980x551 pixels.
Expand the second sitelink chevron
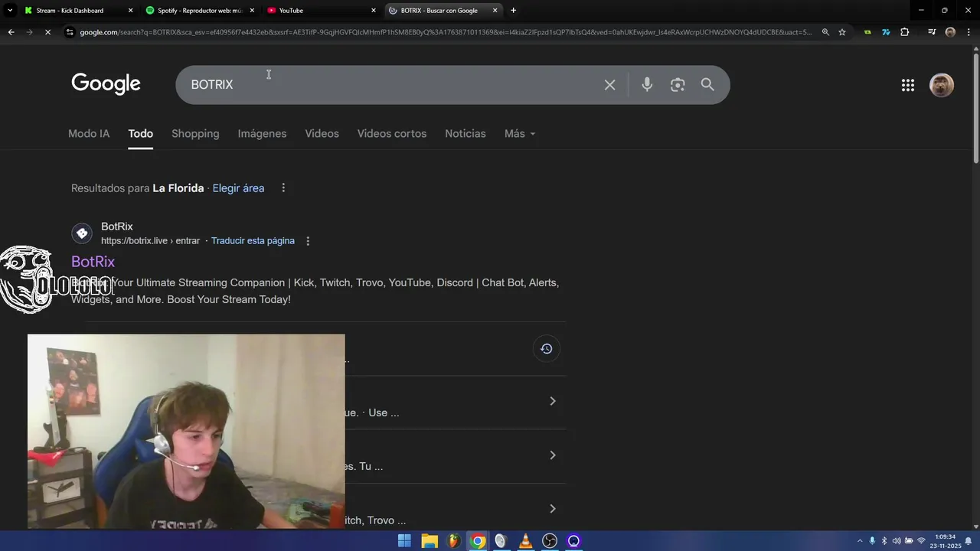click(x=552, y=455)
